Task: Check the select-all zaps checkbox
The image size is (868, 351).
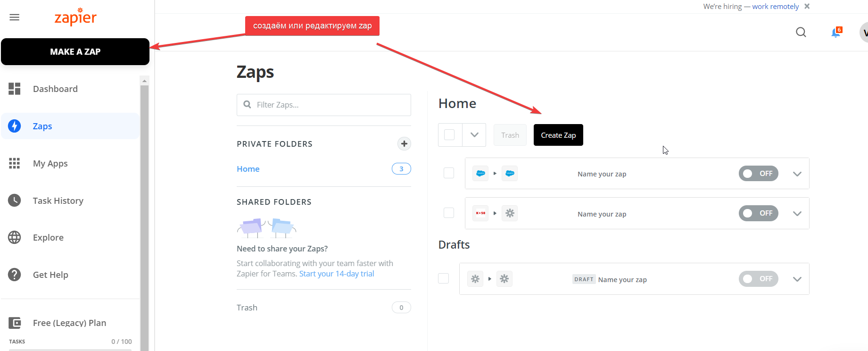Action: (450, 135)
